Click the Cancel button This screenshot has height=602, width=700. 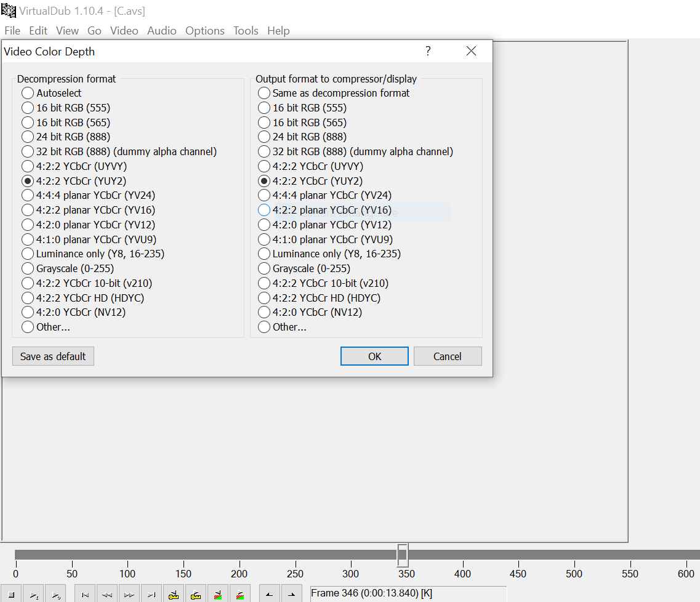[x=448, y=356]
